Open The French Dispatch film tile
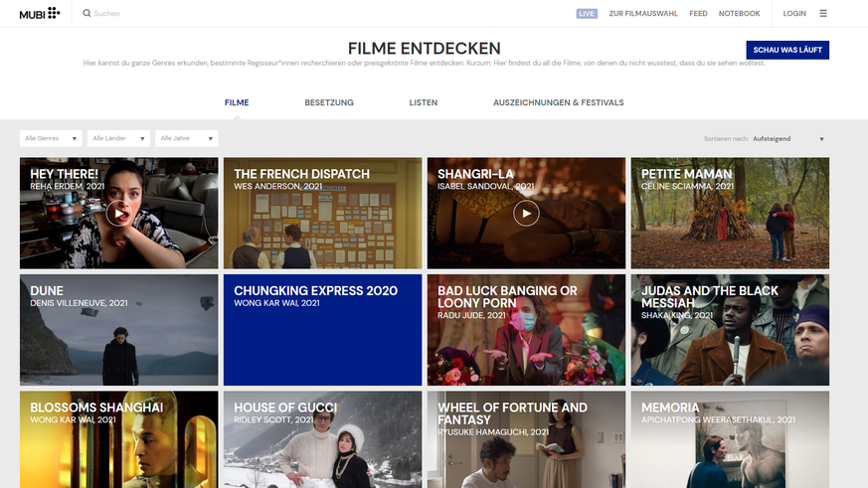 [322, 213]
